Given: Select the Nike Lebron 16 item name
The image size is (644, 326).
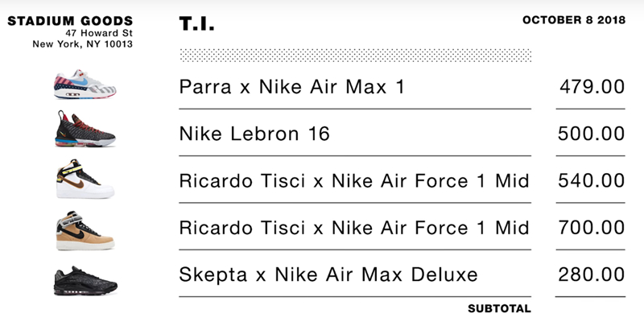Looking at the screenshot, I should [x=254, y=134].
